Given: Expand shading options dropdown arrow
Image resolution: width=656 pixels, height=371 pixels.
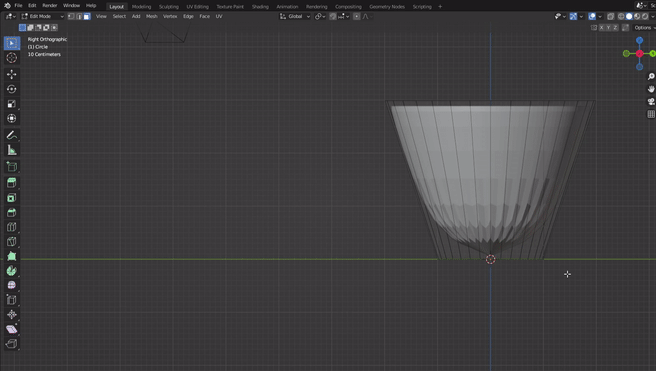Looking at the screenshot, I should (x=652, y=16).
